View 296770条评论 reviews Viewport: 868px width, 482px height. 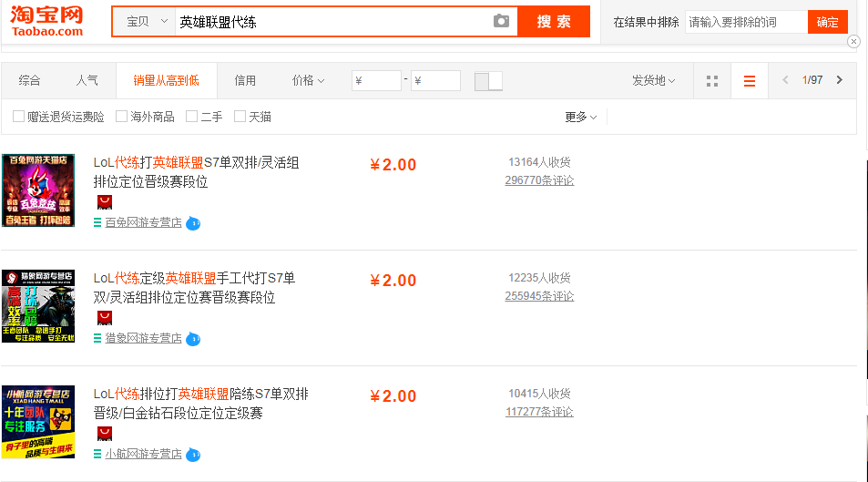(x=539, y=180)
